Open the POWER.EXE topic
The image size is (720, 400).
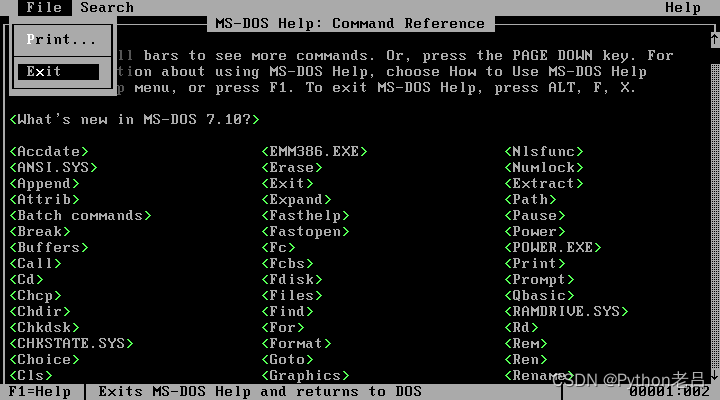tap(553, 248)
